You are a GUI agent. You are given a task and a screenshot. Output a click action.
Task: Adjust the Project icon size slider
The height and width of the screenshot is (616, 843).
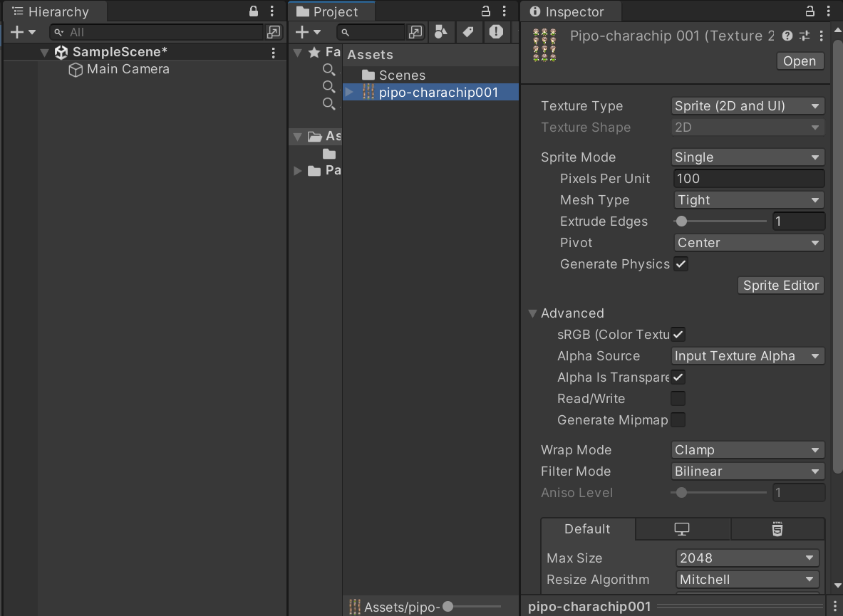coord(448,607)
